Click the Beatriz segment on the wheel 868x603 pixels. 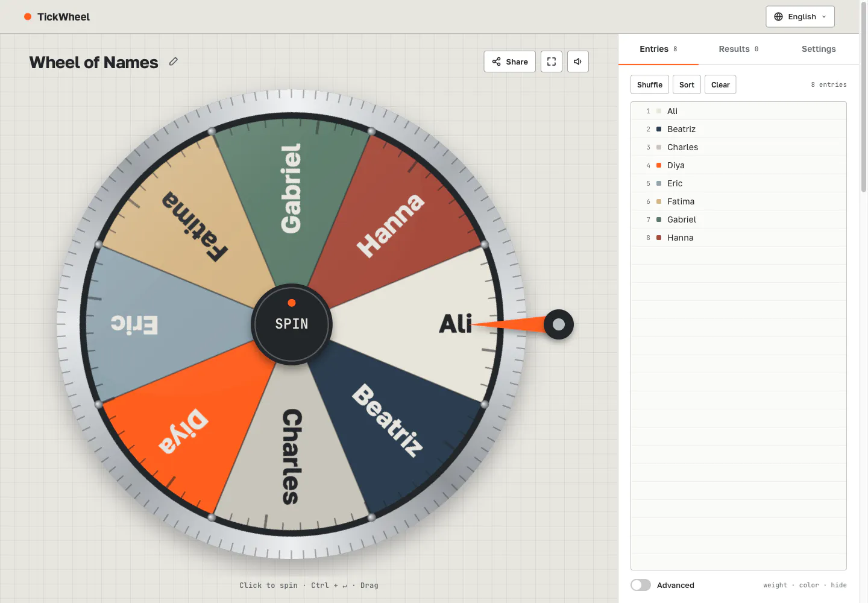tap(398, 428)
